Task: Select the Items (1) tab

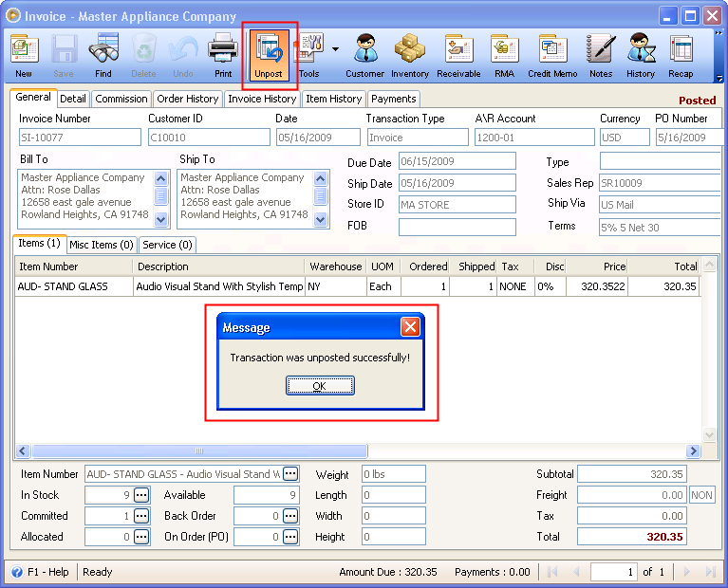Action: pyautogui.click(x=40, y=243)
